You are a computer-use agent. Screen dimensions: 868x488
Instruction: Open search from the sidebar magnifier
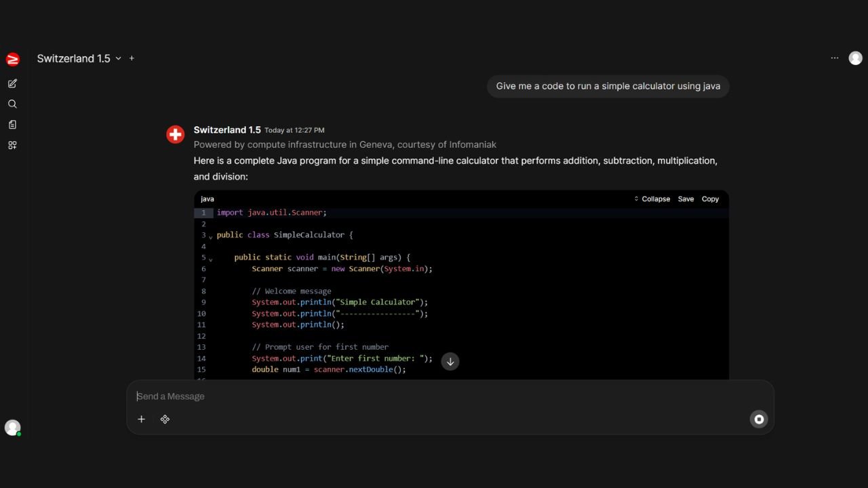tap(12, 104)
